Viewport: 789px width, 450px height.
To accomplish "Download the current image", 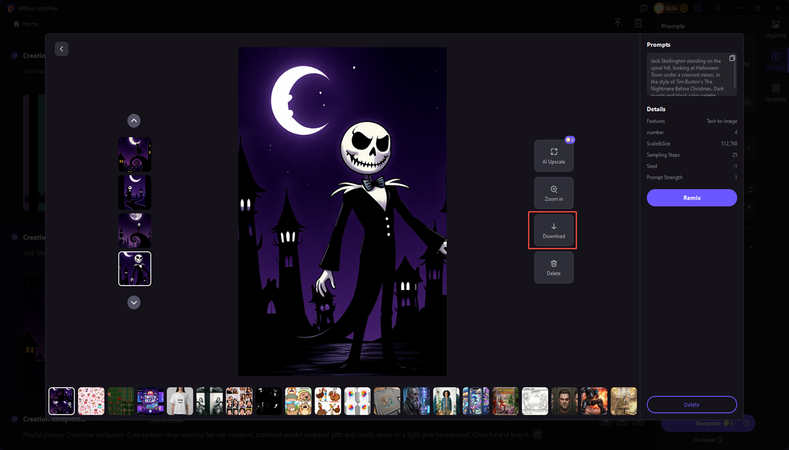I will [554, 231].
